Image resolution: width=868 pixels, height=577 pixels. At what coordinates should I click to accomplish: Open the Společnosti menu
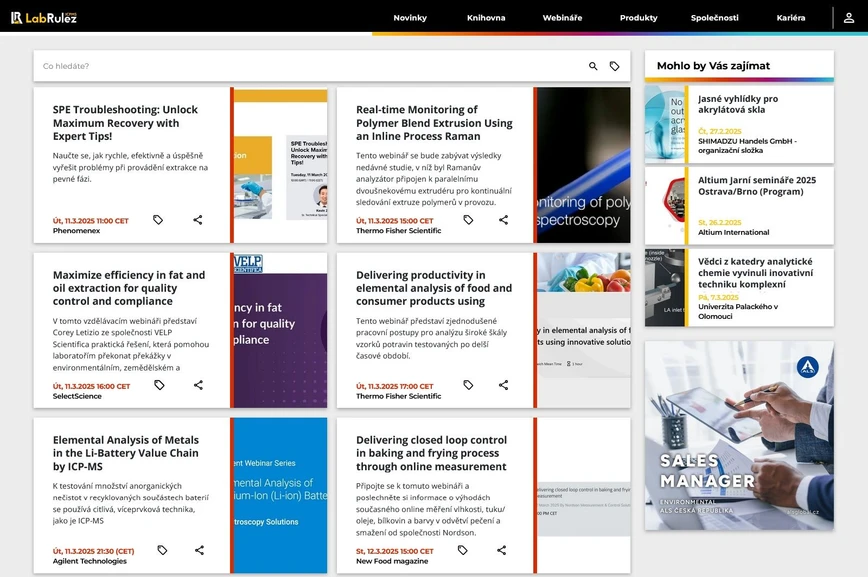pyautogui.click(x=715, y=18)
